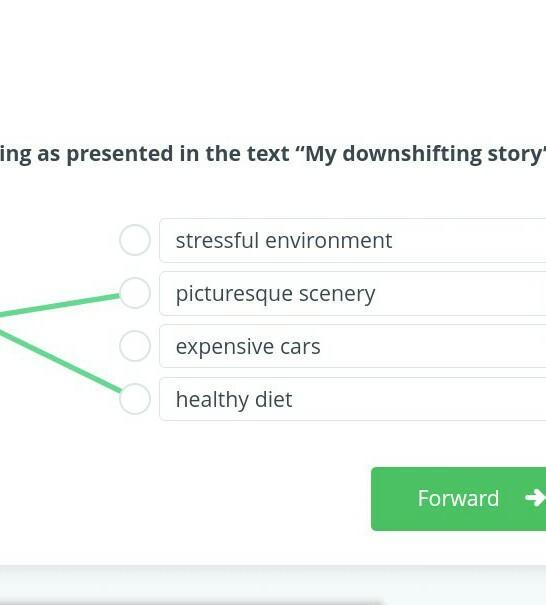Click the 'My downshifting story' question heading
Viewport: 546px width, 605px height.
(x=273, y=154)
